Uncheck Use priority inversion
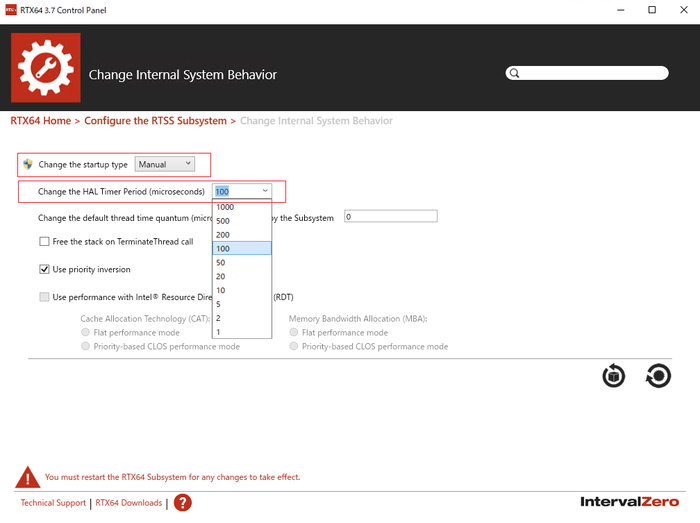700x523 pixels. coord(44,269)
